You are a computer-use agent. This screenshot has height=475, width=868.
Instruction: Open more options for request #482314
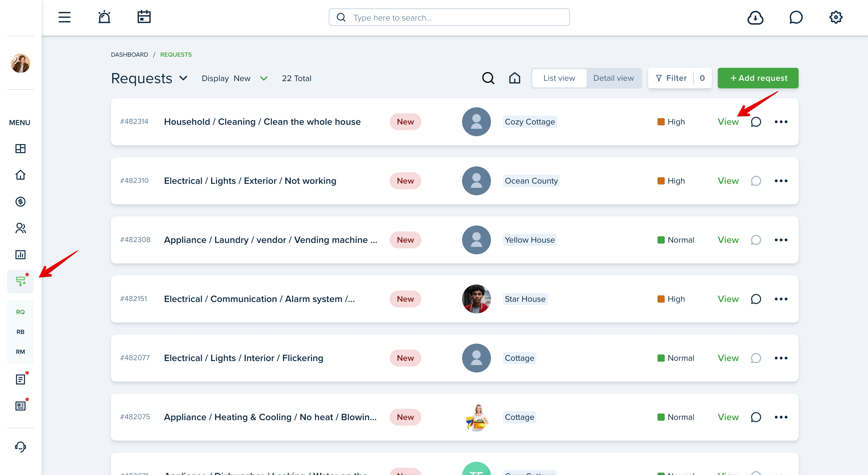781,122
